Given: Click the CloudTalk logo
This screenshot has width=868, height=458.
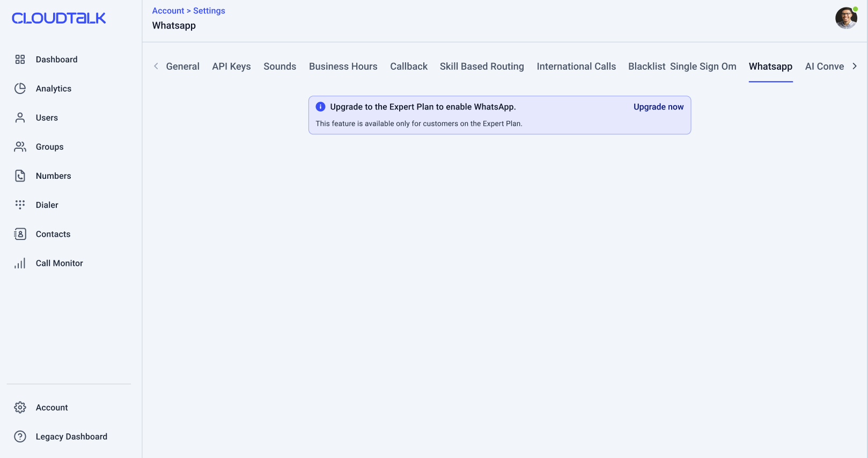Looking at the screenshot, I should click(59, 18).
